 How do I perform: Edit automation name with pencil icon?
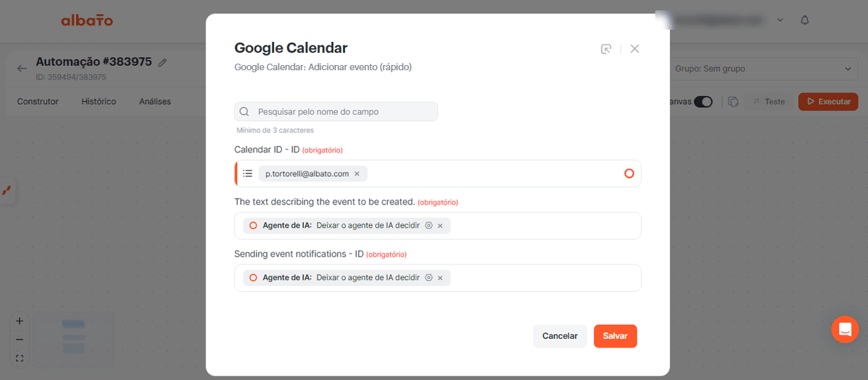(163, 63)
